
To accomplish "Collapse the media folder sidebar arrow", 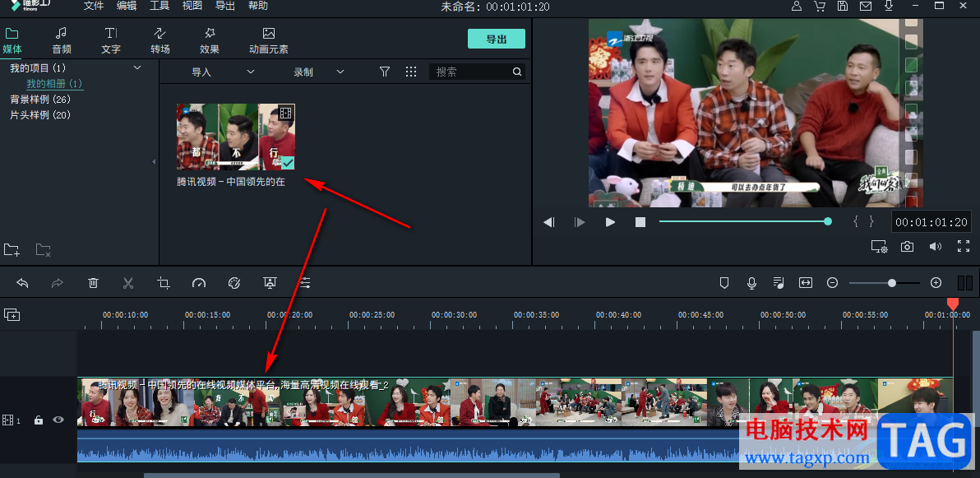I will (155, 162).
